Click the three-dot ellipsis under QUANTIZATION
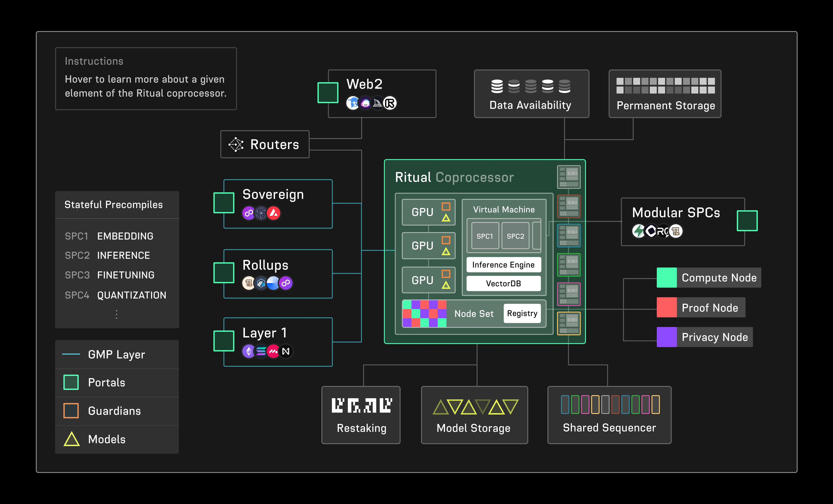 (x=117, y=314)
